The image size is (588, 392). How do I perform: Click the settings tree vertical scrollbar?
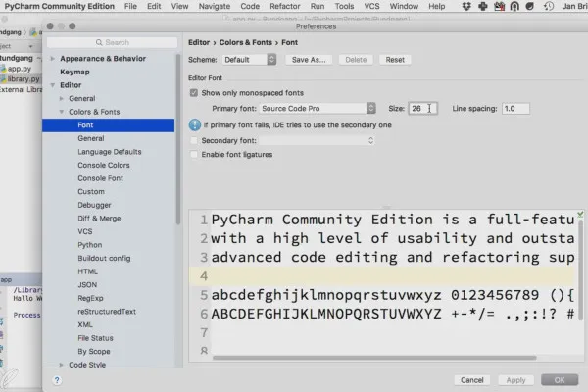178,139
